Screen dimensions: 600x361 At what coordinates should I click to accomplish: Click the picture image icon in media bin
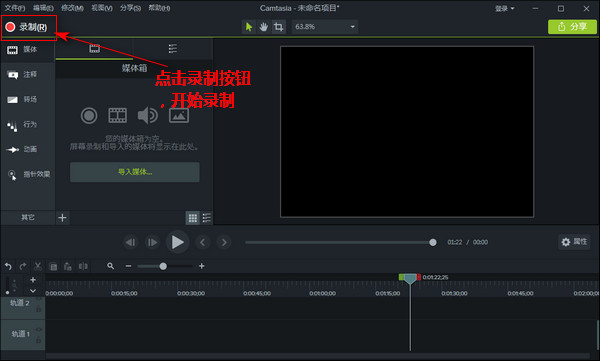[179, 116]
